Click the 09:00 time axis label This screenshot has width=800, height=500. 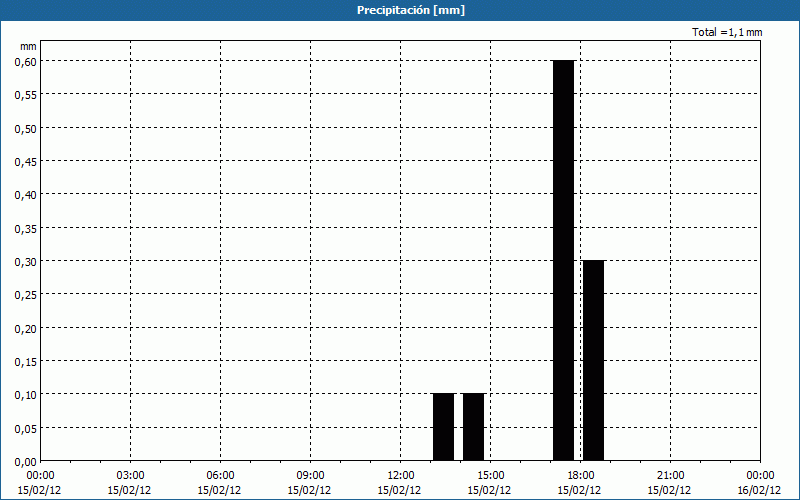coord(310,476)
